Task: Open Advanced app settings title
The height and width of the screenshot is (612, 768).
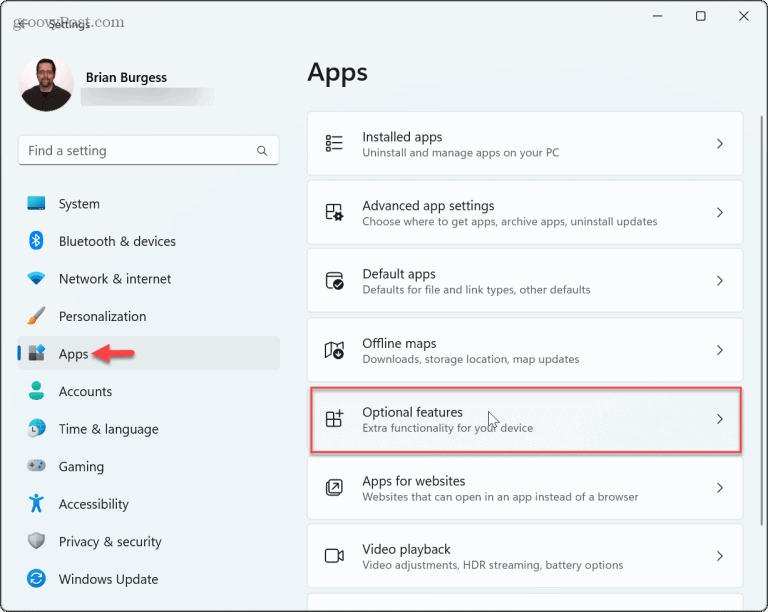Action: point(428,206)
